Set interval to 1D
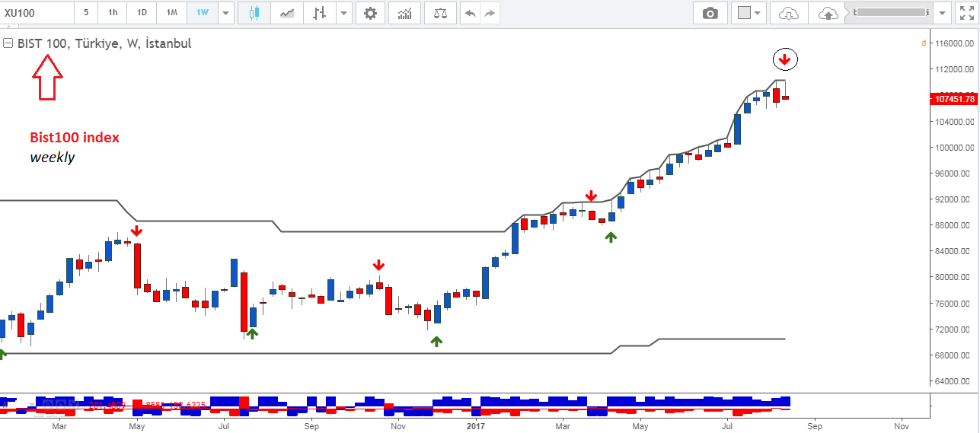The height and width of the screenshot is (433, 980). [x=142, y=13]
